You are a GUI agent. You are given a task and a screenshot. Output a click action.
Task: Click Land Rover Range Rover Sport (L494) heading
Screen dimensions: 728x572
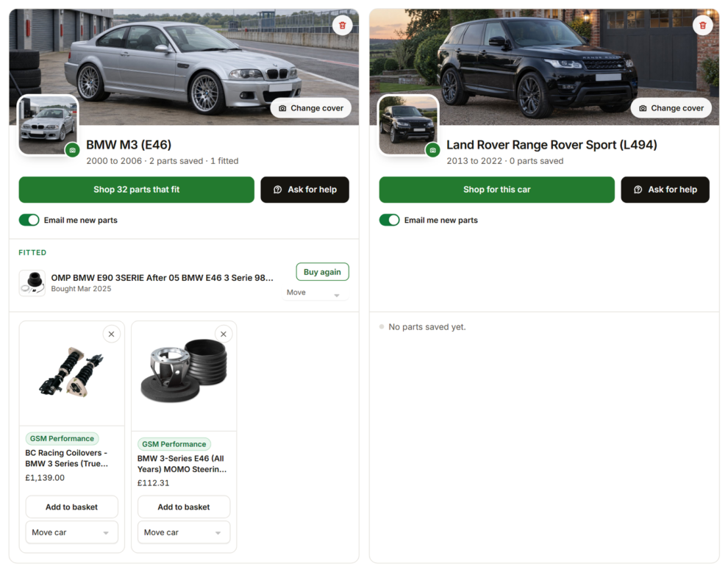click(552, 145)
